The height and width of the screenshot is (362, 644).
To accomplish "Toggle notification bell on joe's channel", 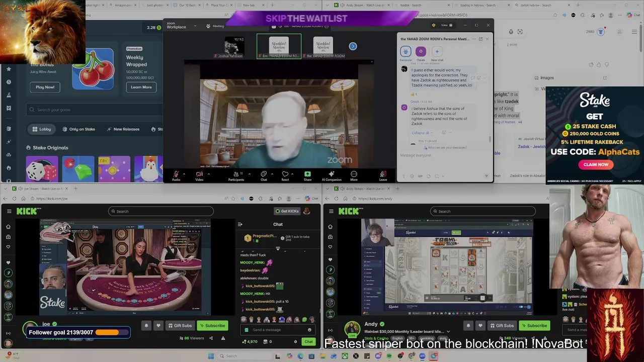I will (146, 326).
